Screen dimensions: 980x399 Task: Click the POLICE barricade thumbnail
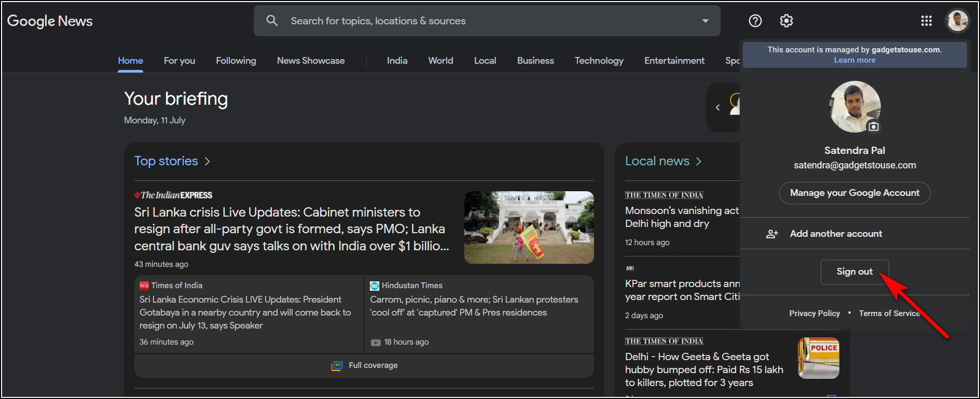tap(818, 358)
